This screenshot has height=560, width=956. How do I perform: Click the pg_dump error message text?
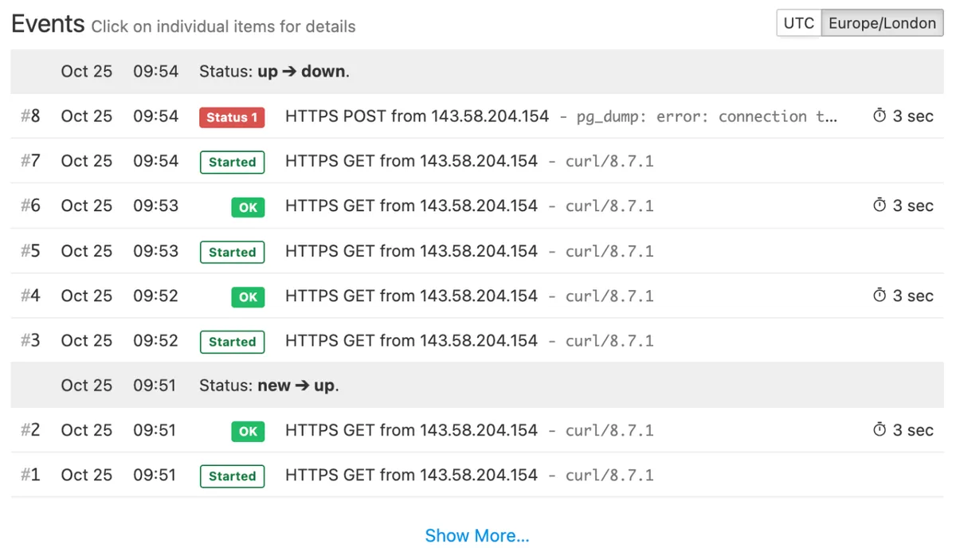tap(707, 117)
